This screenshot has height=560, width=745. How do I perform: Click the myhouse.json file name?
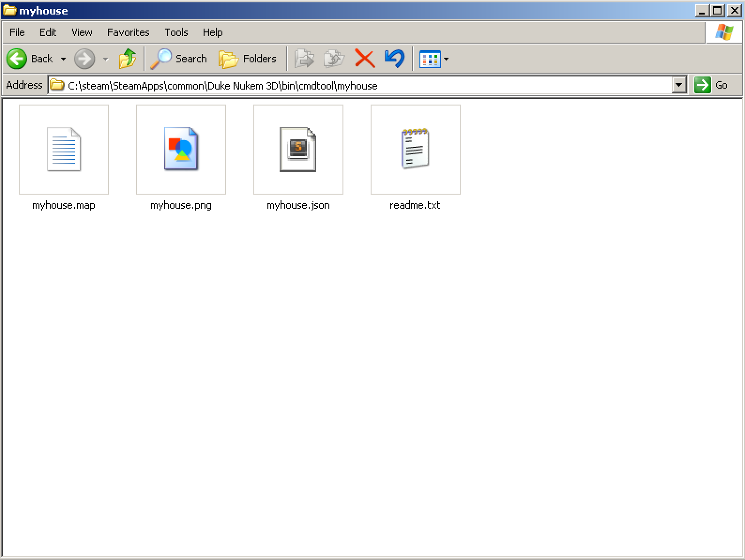[298, 205]
